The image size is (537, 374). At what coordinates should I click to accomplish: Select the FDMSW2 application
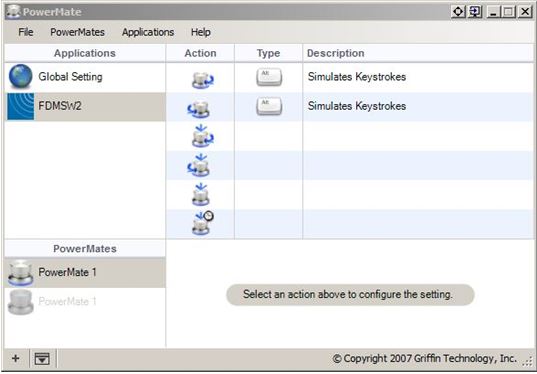pos(85,106)
